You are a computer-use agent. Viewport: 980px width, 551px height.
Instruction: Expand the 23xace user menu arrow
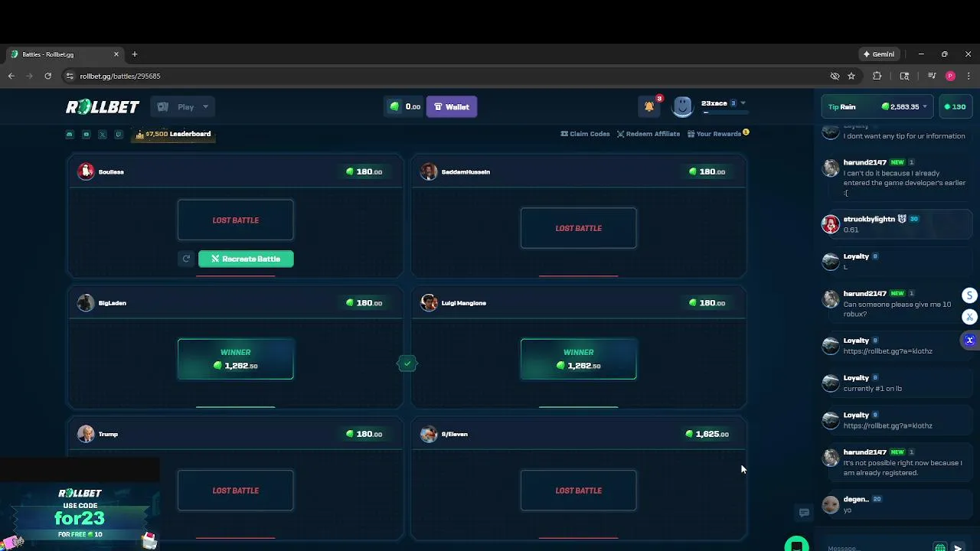(x=743, y=103)
